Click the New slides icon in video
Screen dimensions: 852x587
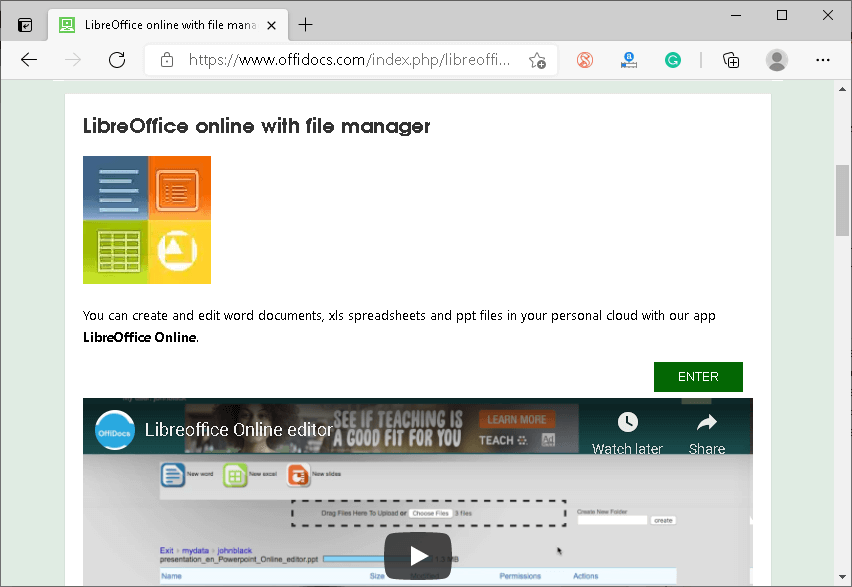[298, 476]
